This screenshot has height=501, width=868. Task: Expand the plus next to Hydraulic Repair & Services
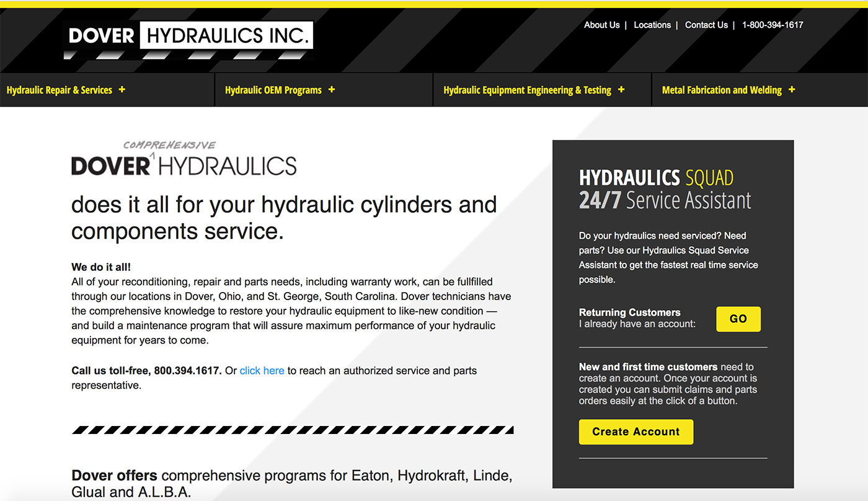point(122,89)
